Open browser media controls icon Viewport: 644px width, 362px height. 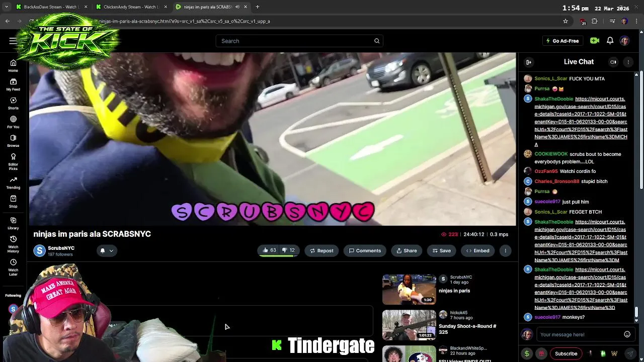612,21
